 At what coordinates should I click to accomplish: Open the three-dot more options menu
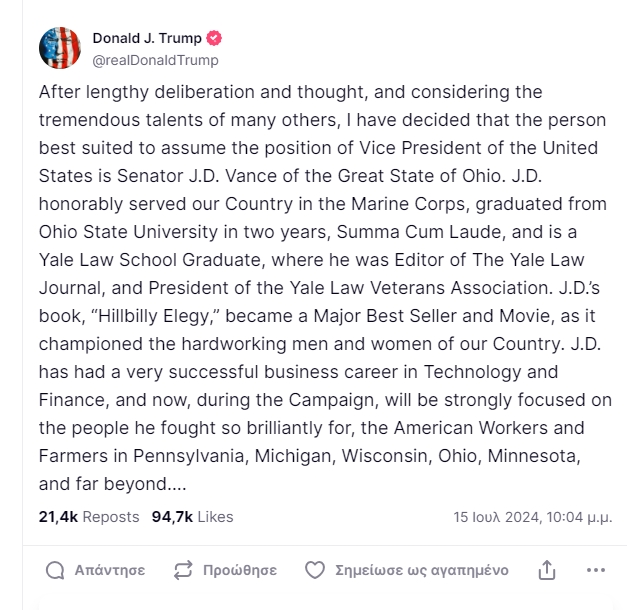tap(596, 570)
